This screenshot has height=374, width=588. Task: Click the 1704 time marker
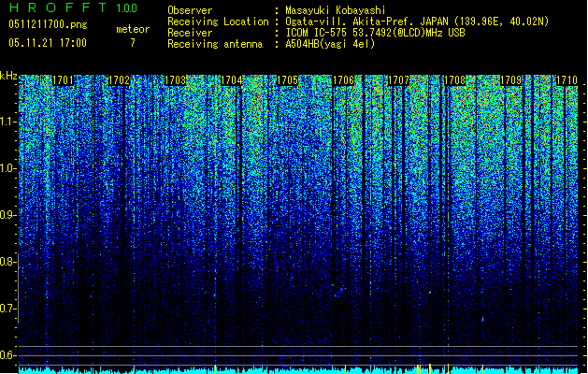[x=232, y=80]
